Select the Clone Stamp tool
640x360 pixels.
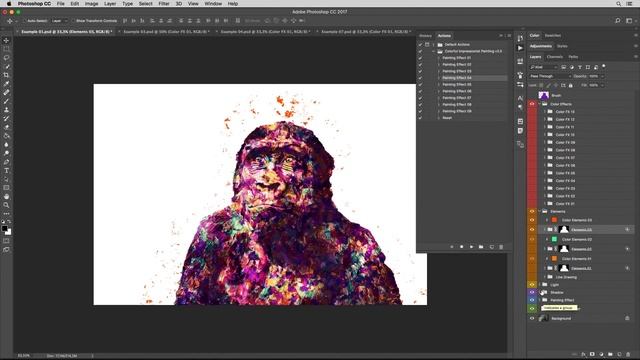tap(6, 110)
